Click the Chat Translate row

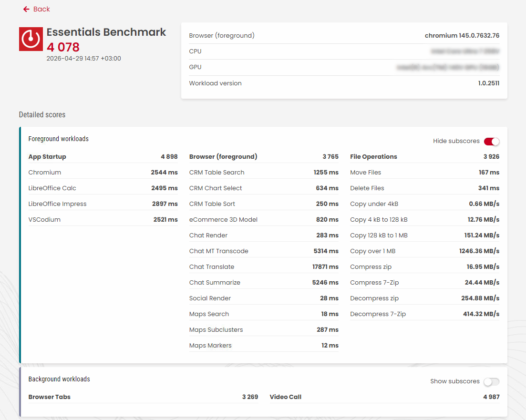click(264, 267)
